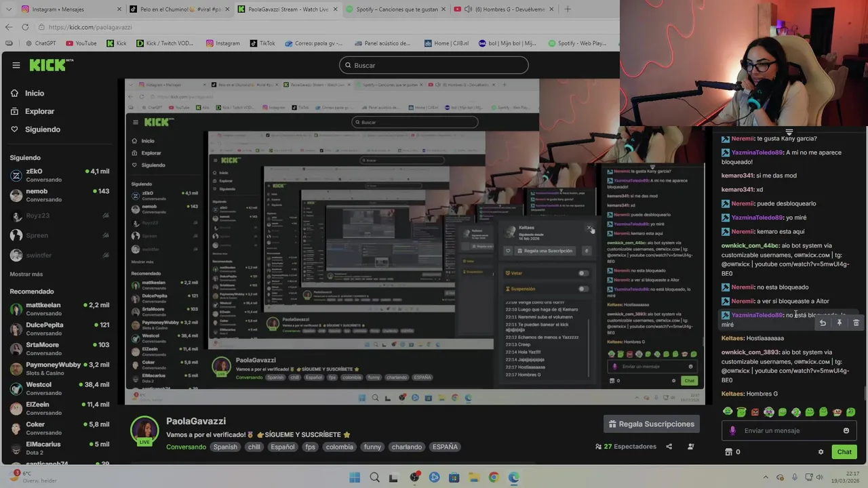This screenshot has height=488, width=868.
Task: Expand Mostrar más in Siguiendo list
Action: pos(26,274)
